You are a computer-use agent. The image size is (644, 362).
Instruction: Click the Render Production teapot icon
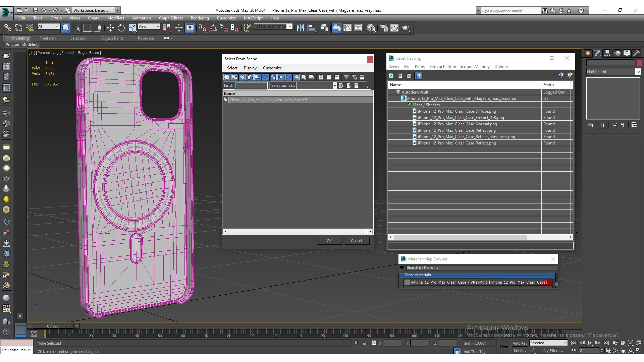pyautogui.click(x=405, y=28)
